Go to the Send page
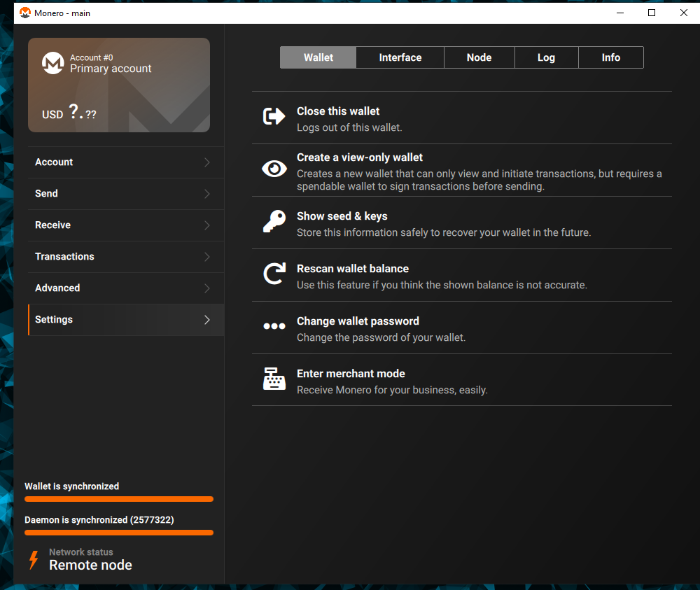The width and height of the screenshot is (700, 590). coord(126,194)
